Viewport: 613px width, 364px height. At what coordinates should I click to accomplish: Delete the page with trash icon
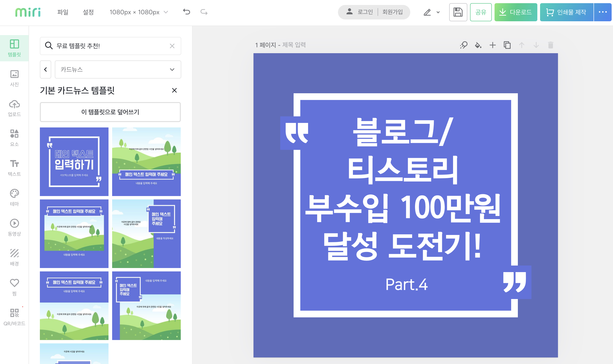(x=550, y=45)
